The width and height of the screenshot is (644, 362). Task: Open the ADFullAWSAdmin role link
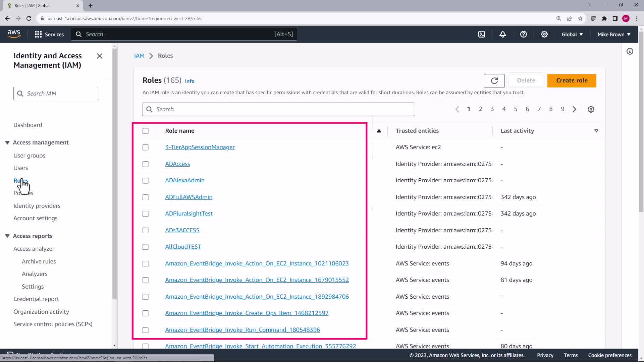189,197
